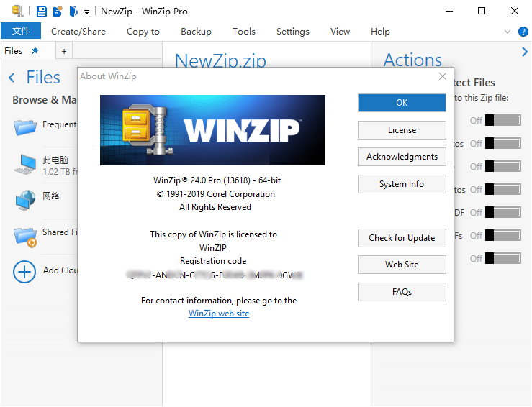Add a new pane tab with plus button

tap(64, 51)
